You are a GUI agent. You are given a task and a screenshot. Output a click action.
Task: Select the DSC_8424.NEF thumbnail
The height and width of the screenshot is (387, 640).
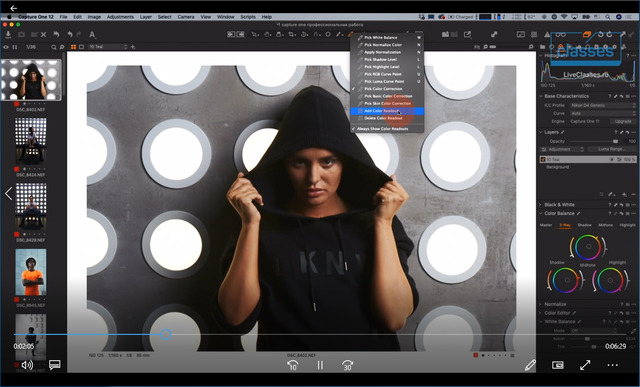[x=31, y=140]
